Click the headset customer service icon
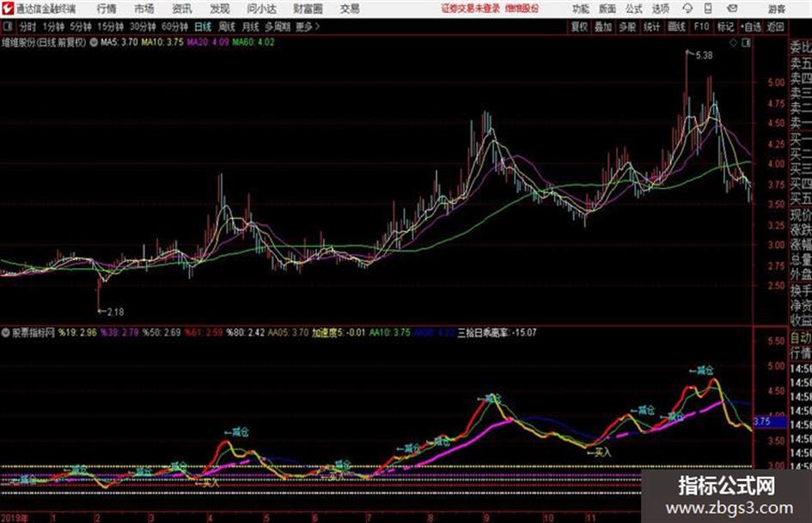The height and width of the screenshot is (523, 812). coord(687,9)
